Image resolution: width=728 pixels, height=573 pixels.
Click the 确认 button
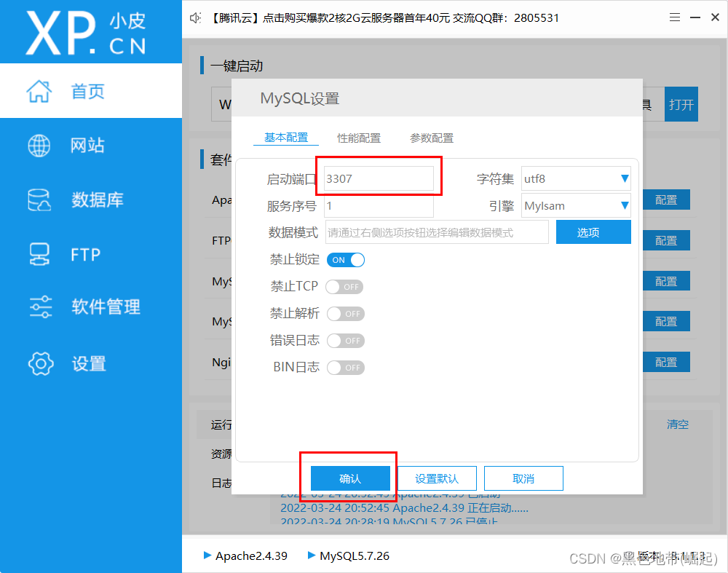click(350, 478)
